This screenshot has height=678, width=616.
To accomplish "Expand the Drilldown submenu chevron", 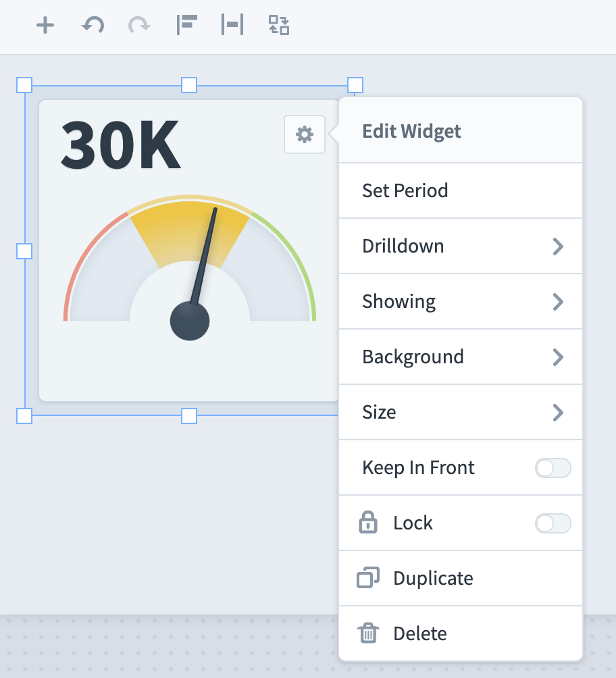I will [558, 246].
